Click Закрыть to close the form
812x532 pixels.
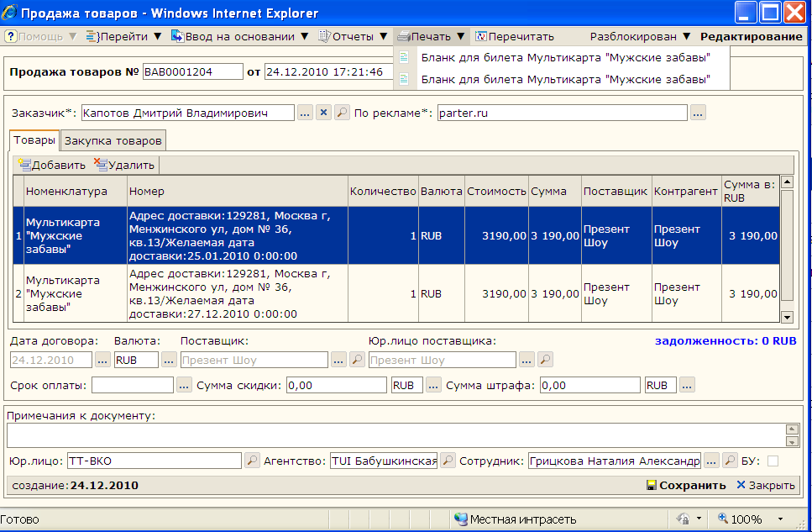(x=765, y=485)
